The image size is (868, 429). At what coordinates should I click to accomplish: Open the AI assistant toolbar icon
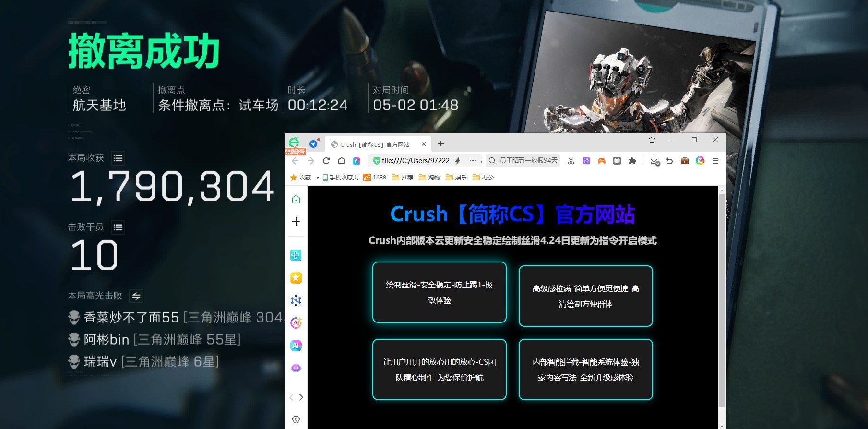click(x=357, y=161)
